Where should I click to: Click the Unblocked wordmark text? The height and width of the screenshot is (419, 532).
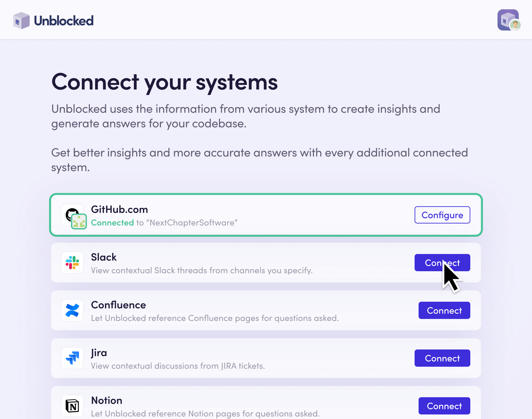point(64,21)
